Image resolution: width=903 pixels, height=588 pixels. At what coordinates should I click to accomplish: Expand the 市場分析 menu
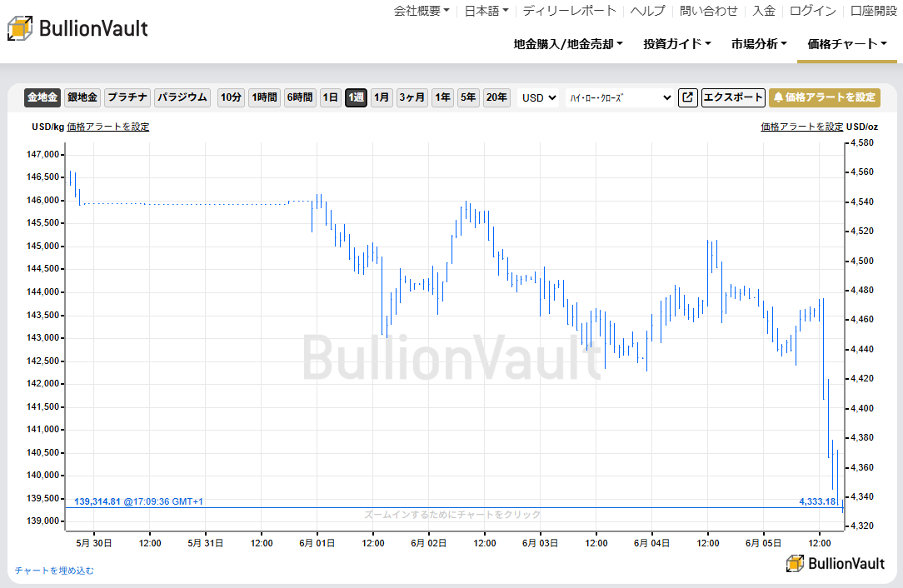(759, 44)
